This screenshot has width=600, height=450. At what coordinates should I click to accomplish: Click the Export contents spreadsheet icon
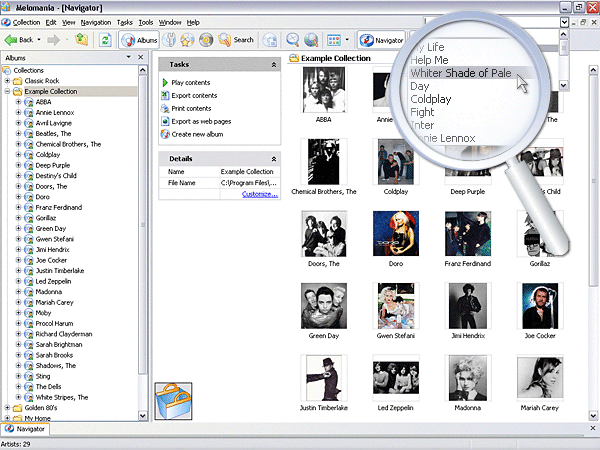pos(165,95)
